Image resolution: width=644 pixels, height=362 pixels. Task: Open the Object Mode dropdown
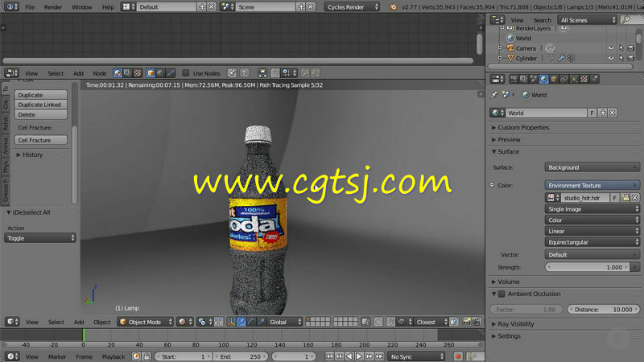[x=146, y=323]
